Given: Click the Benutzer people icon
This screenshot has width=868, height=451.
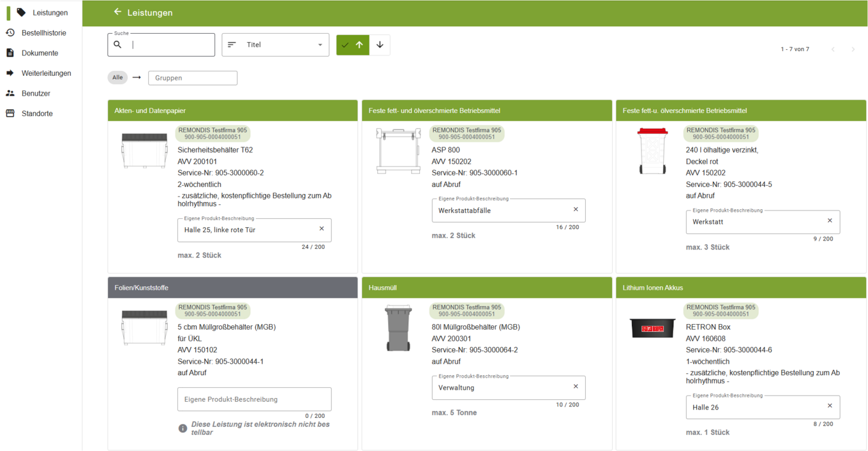Looking at the screenshot, I should pos(10,93).
